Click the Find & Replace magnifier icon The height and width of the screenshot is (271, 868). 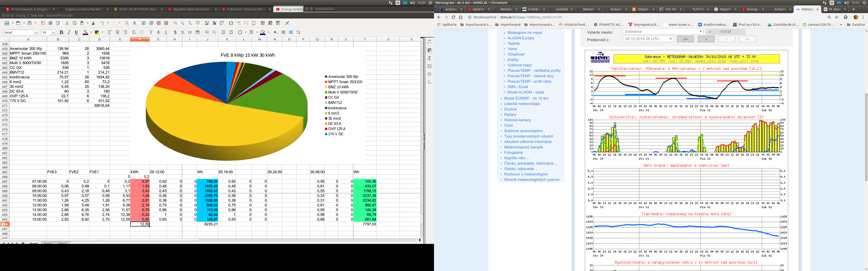(127, 23)
